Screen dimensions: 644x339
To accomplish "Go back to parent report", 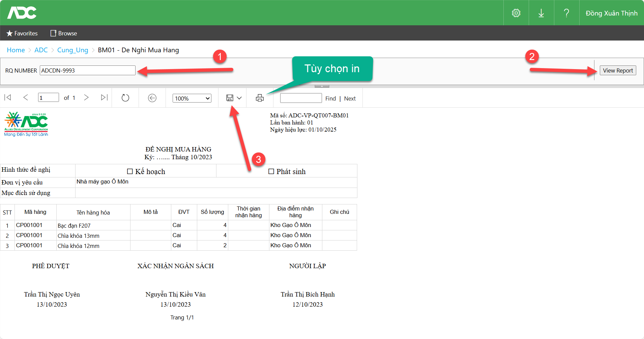I will click(152, 98).
